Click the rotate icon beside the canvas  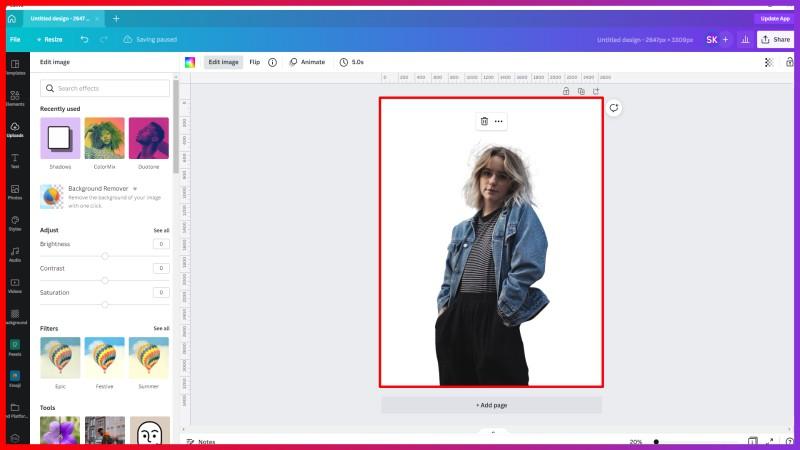click(614, 108)
